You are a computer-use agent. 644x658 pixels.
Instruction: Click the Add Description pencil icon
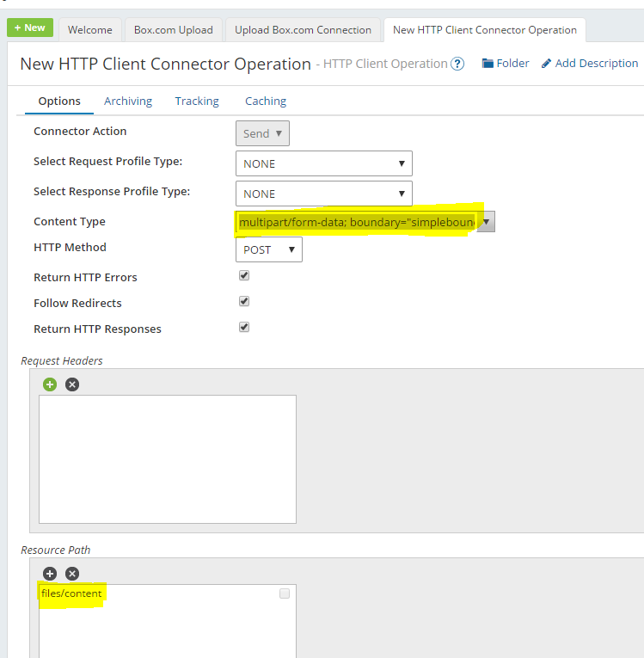pyautogui.click(x=546, y=64)
